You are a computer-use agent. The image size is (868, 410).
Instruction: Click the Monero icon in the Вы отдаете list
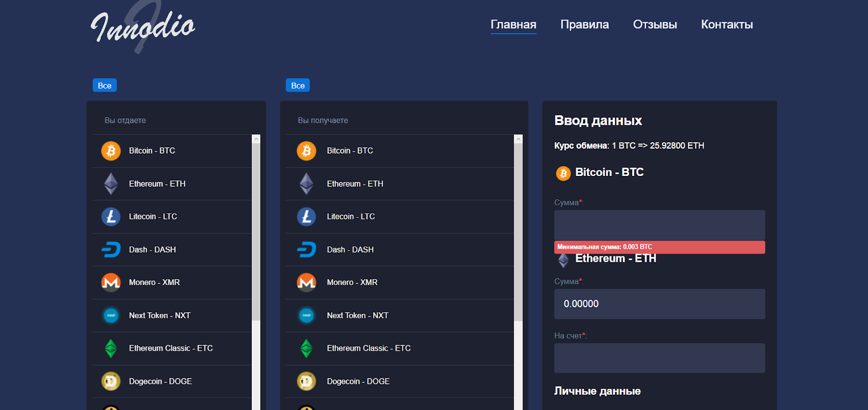pos(111,282)
